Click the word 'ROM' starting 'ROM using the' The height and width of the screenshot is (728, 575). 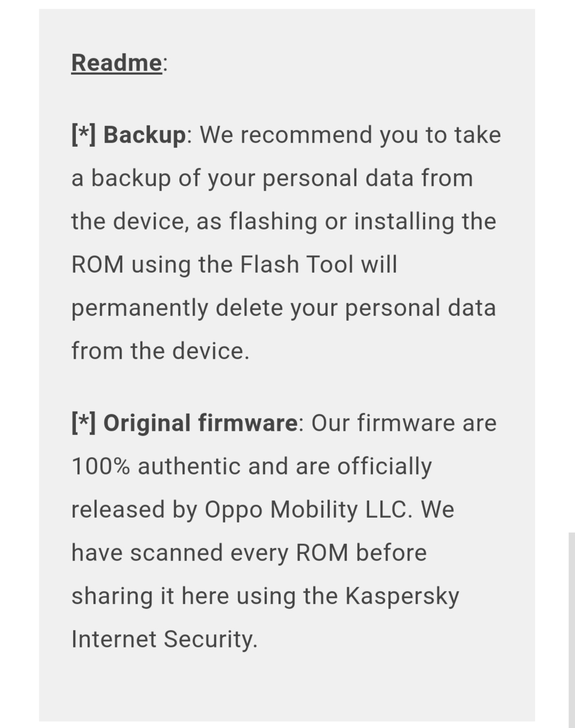(98, 264)
